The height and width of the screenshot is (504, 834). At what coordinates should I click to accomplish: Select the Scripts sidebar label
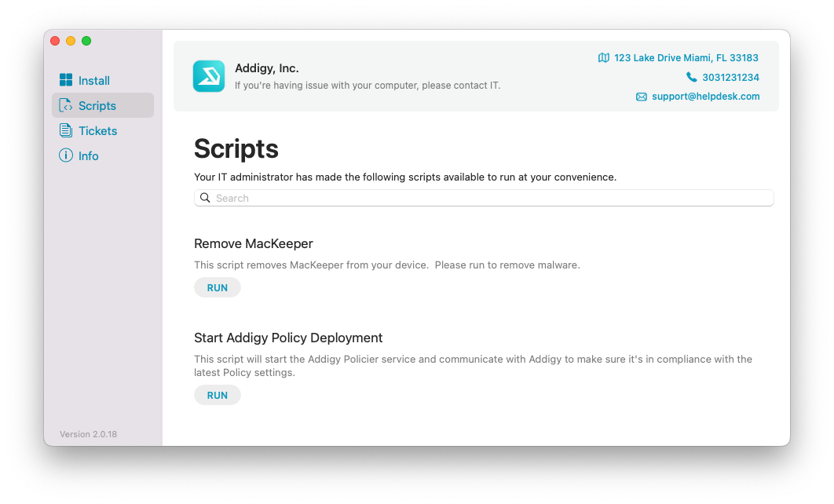(x=97, y=105)
